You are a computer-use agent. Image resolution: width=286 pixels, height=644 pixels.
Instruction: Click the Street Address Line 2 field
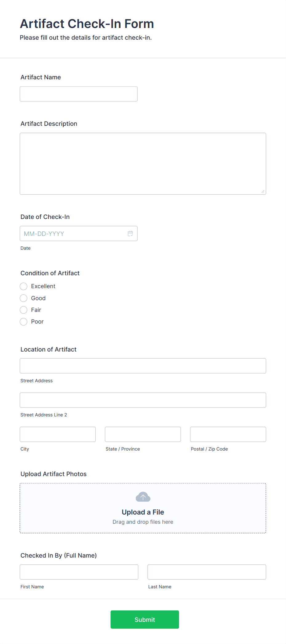tap(143, 400)
